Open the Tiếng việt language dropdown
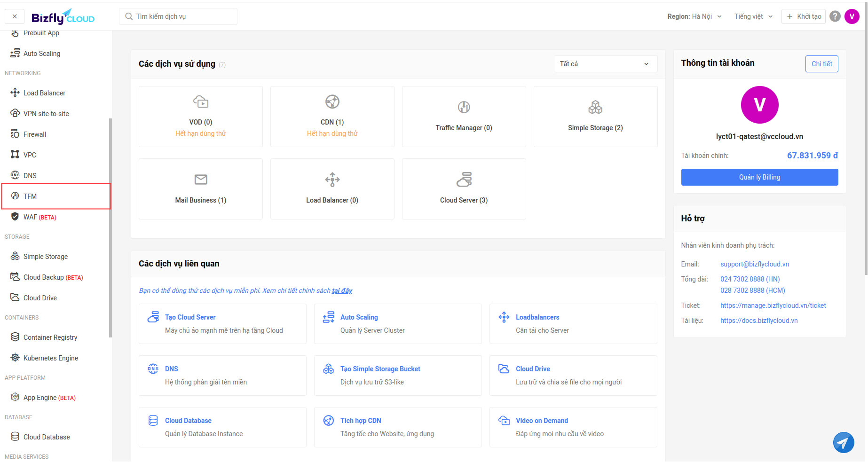The image size is (868, 462). [753, 16]
